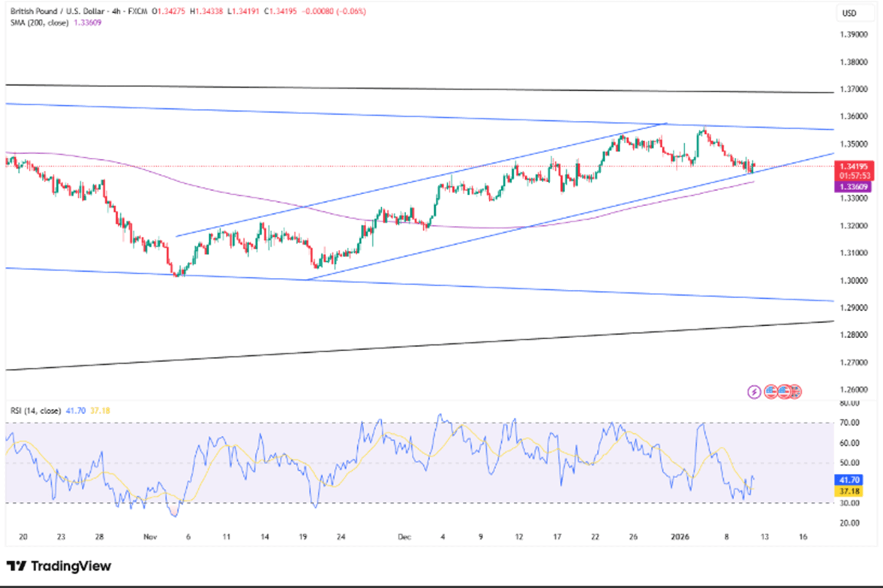Select the SMA (200, close) indicator legend
Viewport: 883px width, 588px height.
(x=39, y=23)
